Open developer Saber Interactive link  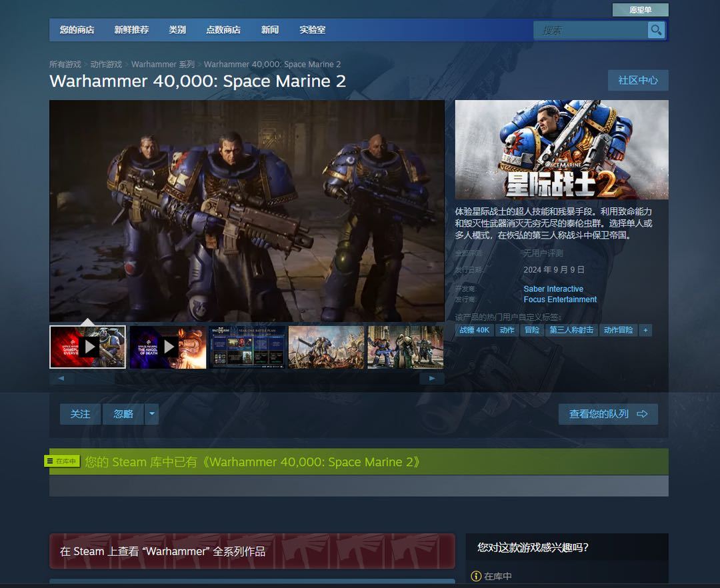point(553,289)
